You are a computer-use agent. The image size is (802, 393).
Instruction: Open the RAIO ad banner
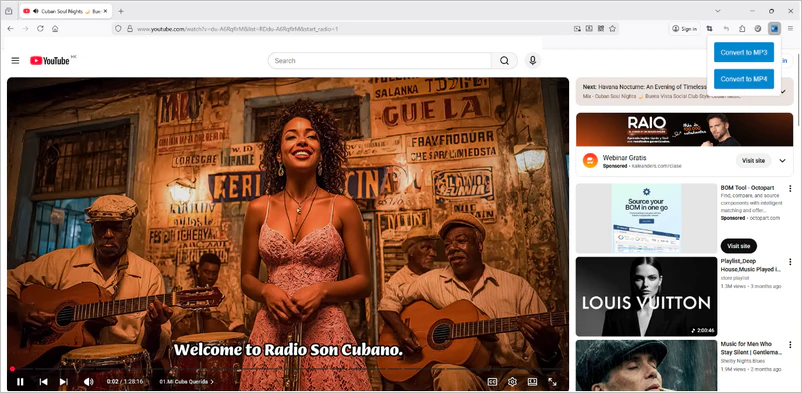(x=684, y=129)
